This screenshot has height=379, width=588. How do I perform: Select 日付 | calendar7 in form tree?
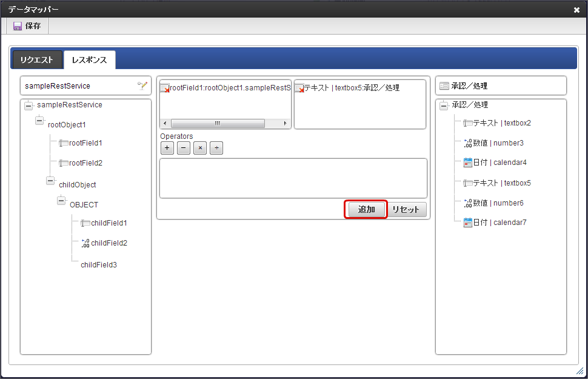pyautogui.click(x=500, y=223)
